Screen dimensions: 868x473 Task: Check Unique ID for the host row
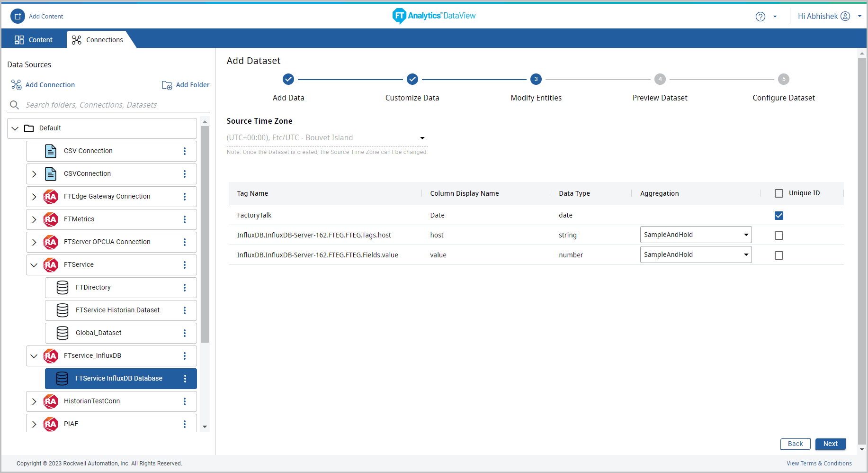pyautogui.click(x=779, y=236)
